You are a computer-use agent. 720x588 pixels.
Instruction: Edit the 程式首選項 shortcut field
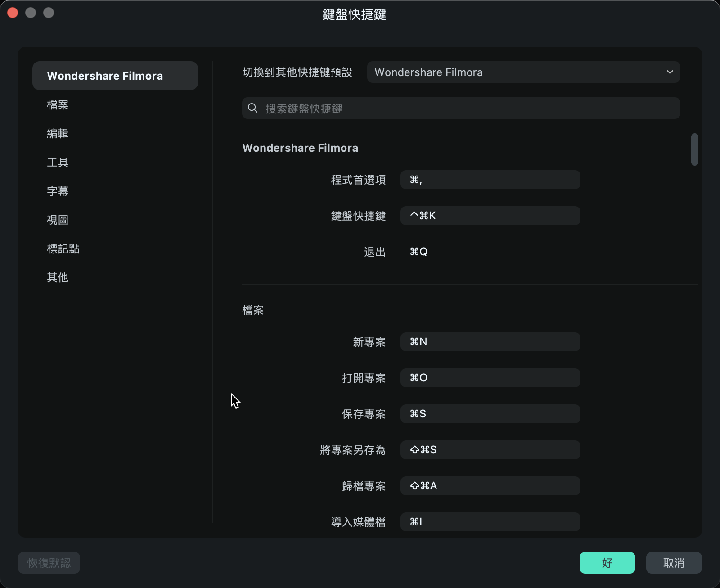[490, 180]
